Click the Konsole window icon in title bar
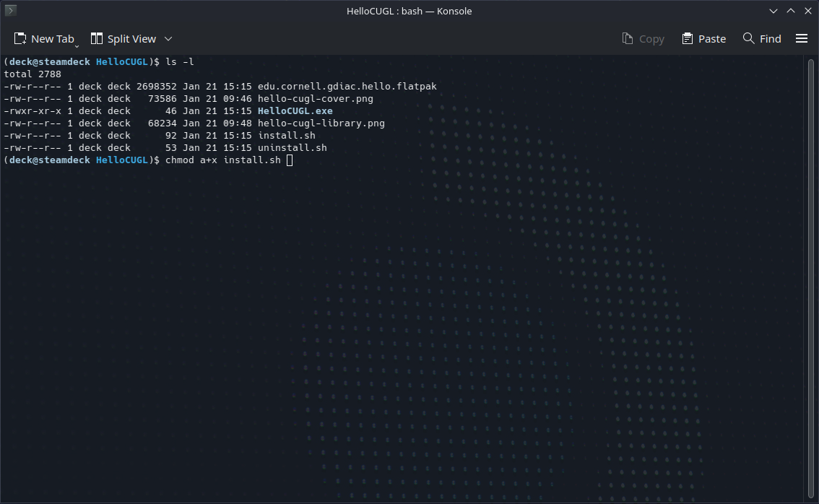 pos(11,11)
